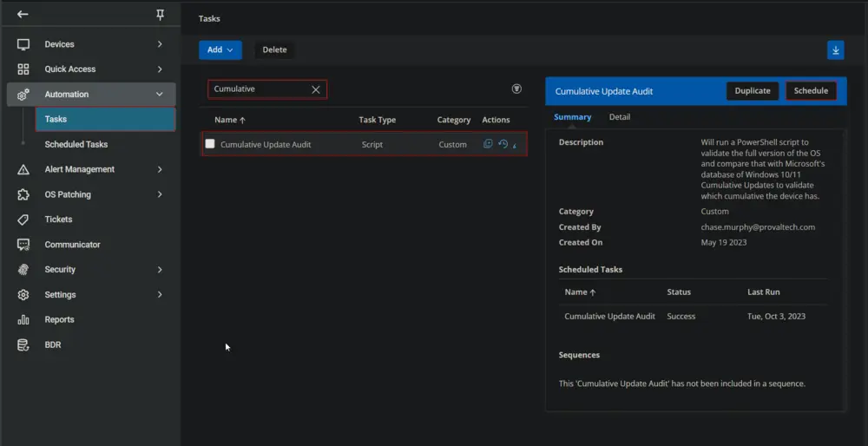Viewport: 868px width, 446px height.
Task: Click the Cumulative Update Audit panel title
Action: click(604, 91)
